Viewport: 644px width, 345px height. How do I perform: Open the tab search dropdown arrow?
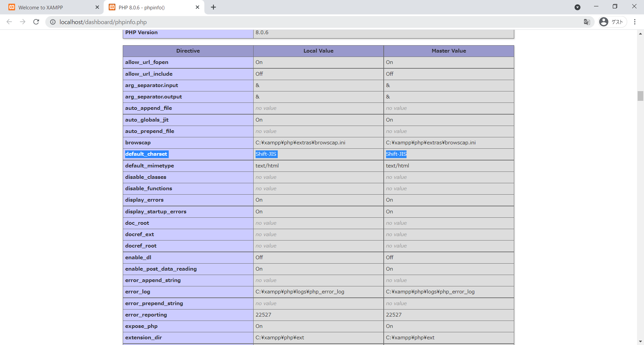tap(577, 7)
